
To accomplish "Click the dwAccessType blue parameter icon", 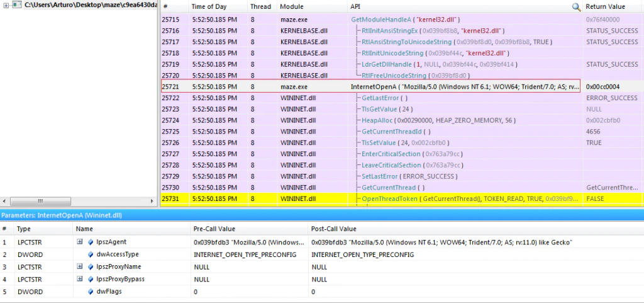I will pyautogui.click(x=91, y=254).
